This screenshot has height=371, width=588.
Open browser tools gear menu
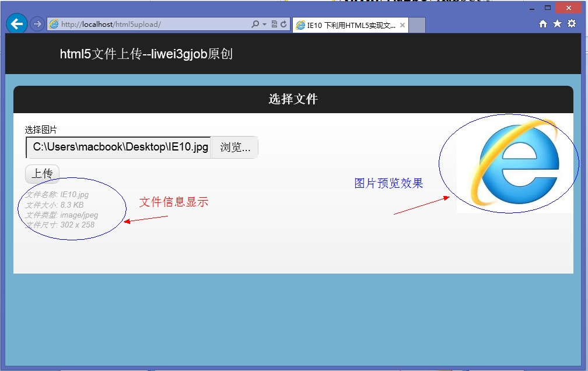[572, 24]
